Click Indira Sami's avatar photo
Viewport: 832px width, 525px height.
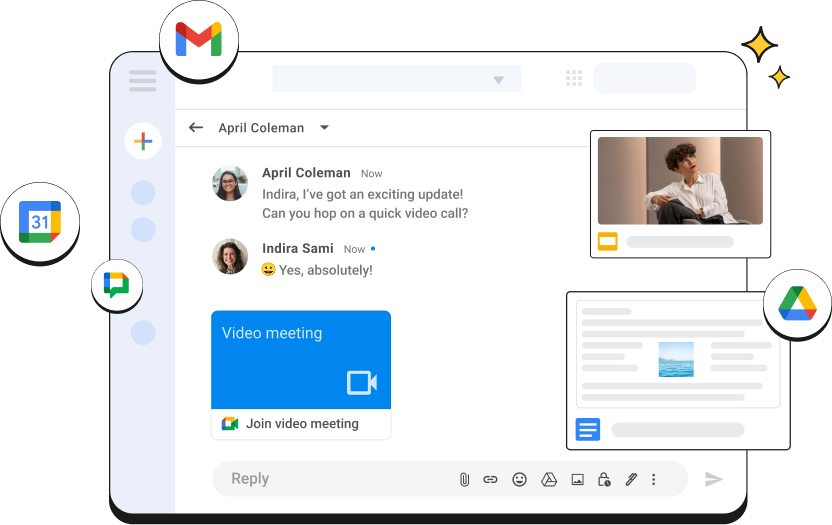(230, 256)
